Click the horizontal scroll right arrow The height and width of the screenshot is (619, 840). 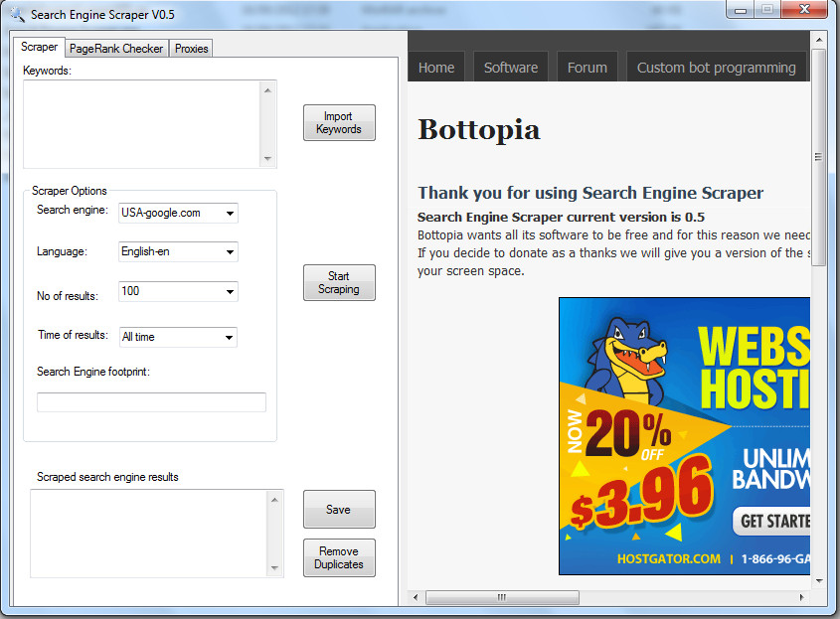pos(802,597)
